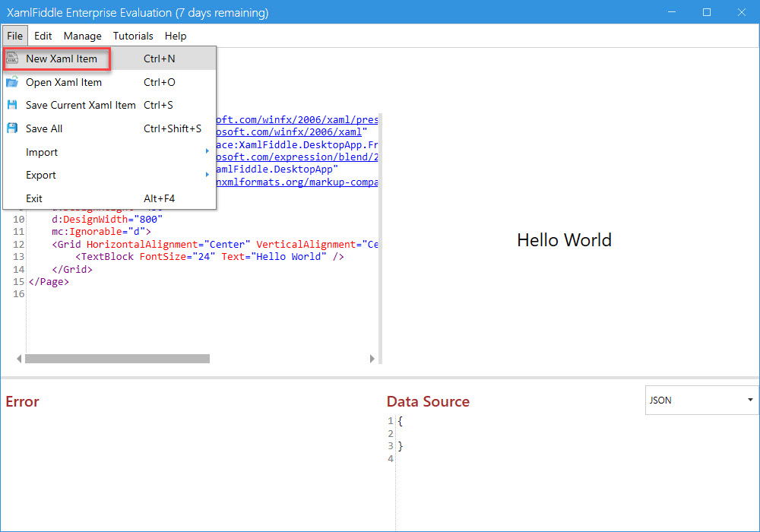Click the Grid HorizontalAlignment code line
This screenshot has width=760, height=532.
coord(215,244)
